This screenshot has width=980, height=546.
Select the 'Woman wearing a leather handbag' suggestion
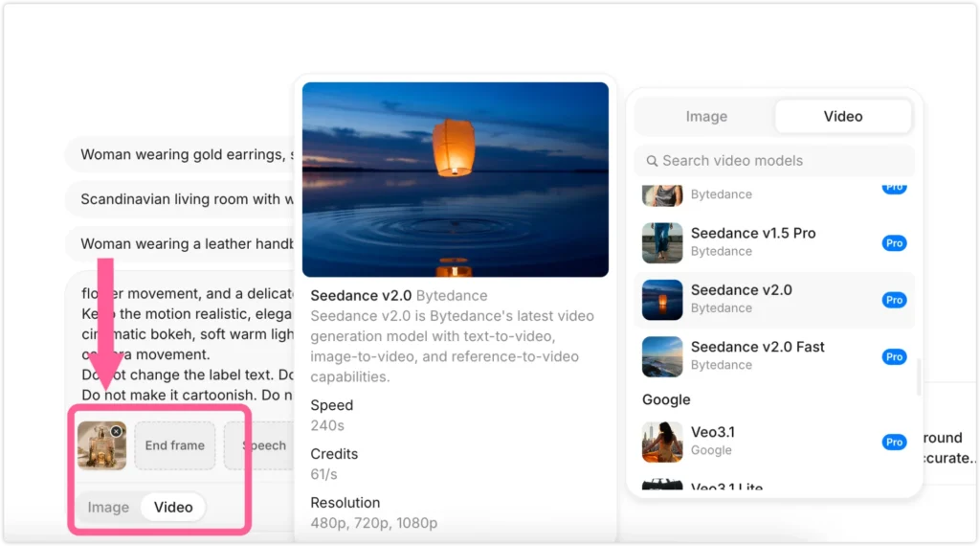[181, 243]
